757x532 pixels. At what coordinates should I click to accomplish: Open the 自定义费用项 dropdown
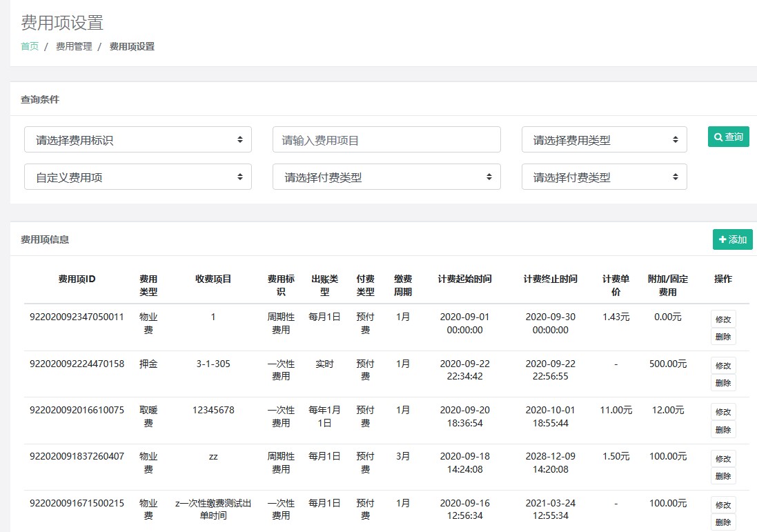[138, 177]
